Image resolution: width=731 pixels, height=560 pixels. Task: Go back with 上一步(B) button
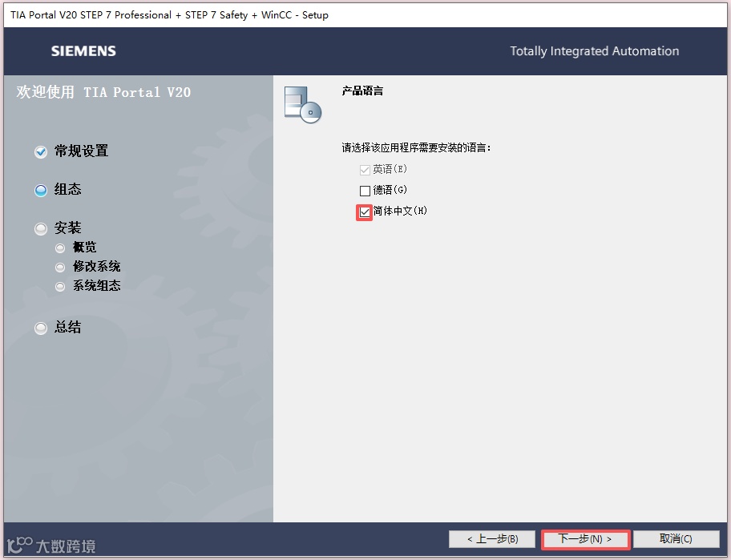tap(492, 539)
